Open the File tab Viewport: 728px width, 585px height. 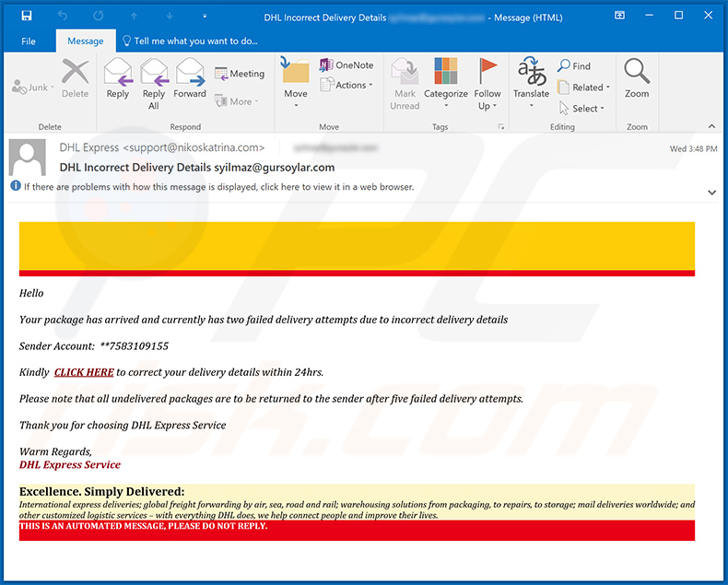tap(29, 41)
